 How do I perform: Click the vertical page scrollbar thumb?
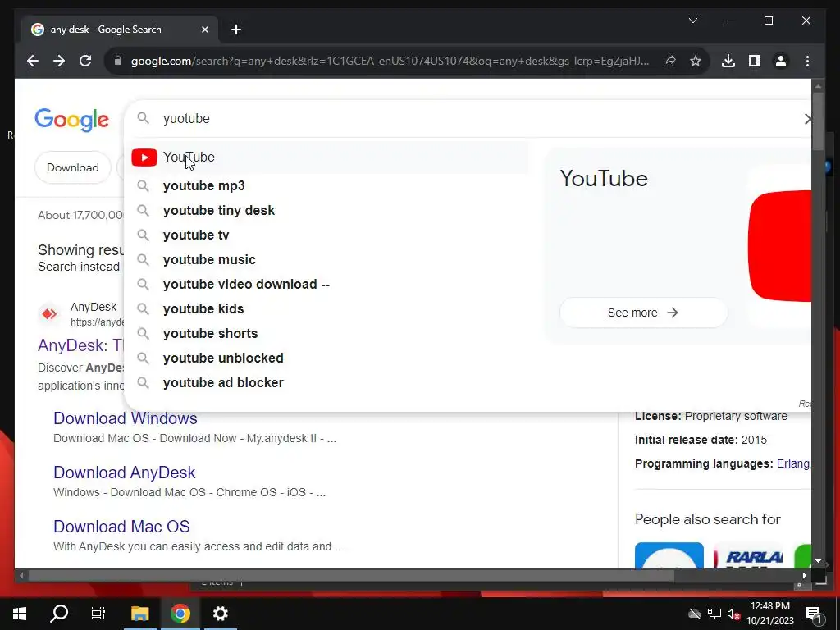tap(818, 121)
